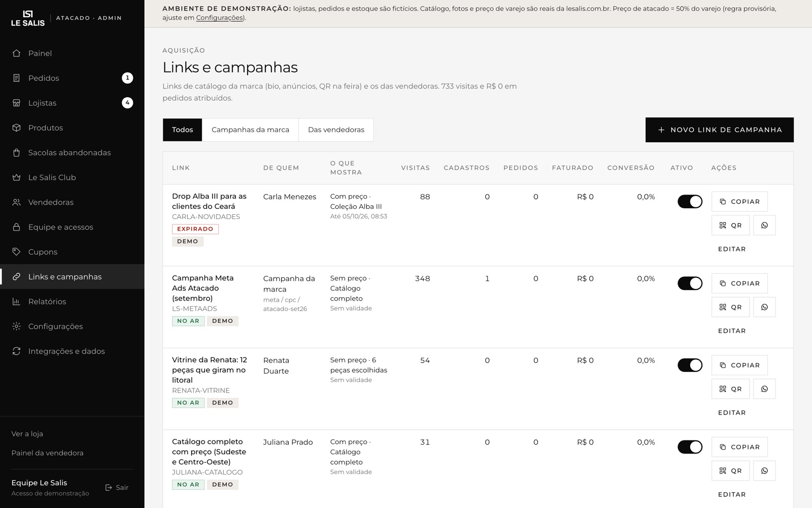Click the Lojistas badge showing 4
This screenshot has width=812, height=508.
click(x=127, y=103)
